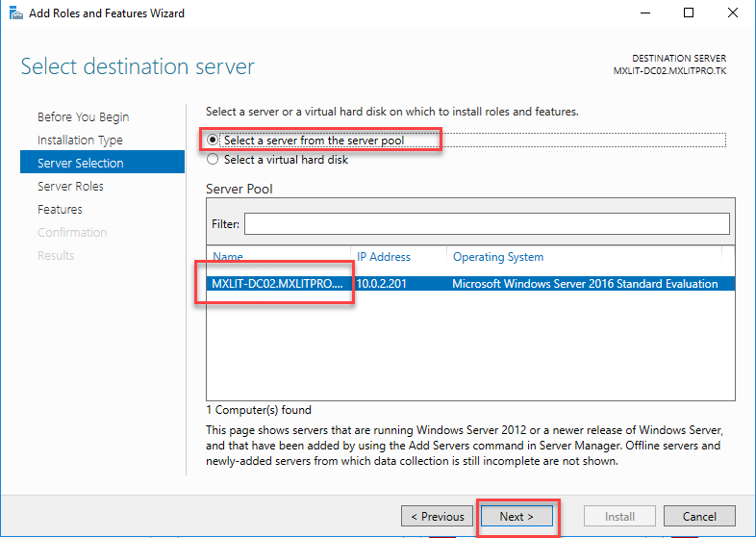The height and width of the screenshot is (538, 756).
Task: Close the Add Roles and Features Wizard
Action: click(x=733, y=13)
